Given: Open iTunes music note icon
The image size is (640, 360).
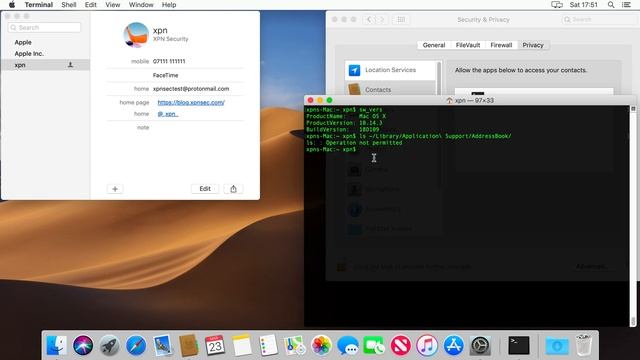Looking at the screenshot, I should tap(427, 346).
